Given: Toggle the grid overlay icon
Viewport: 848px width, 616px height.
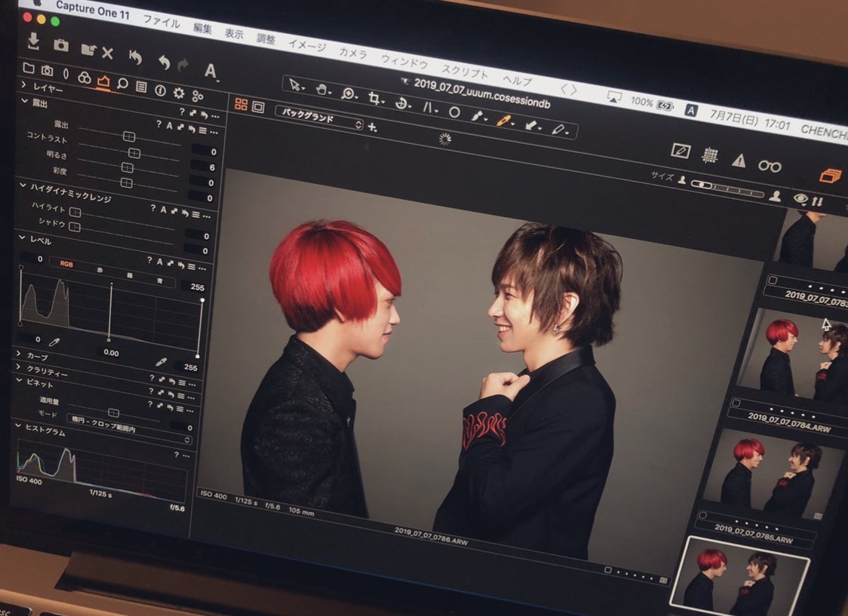Looking at the screenshot, I should (x=709, y=155).
